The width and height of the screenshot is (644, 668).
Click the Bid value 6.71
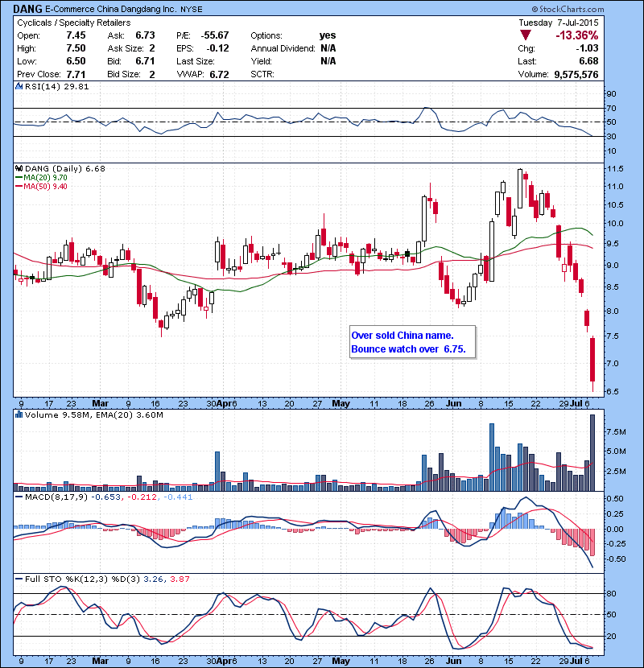[x=145, y=61]
